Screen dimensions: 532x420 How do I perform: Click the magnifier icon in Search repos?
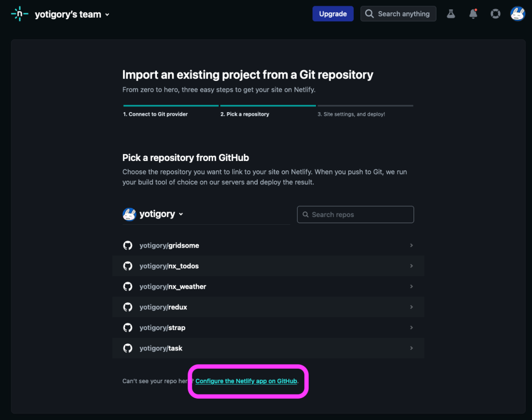click(305, 214)
